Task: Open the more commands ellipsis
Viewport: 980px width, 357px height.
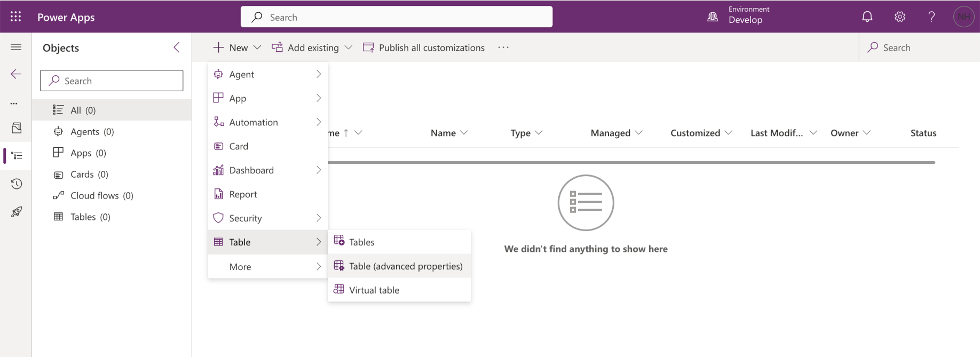Action: tap(503, 47)
